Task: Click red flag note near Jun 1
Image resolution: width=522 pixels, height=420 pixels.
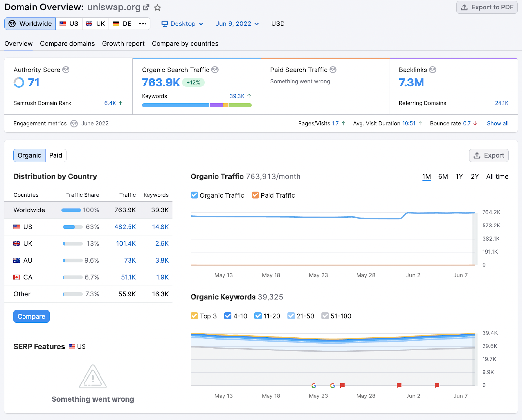Action: (399, 385)
